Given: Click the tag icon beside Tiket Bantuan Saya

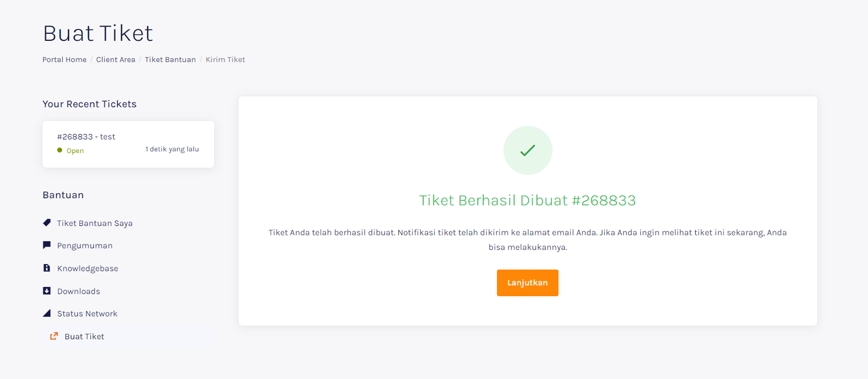Looking at the screenshot, I should (47, 223).
